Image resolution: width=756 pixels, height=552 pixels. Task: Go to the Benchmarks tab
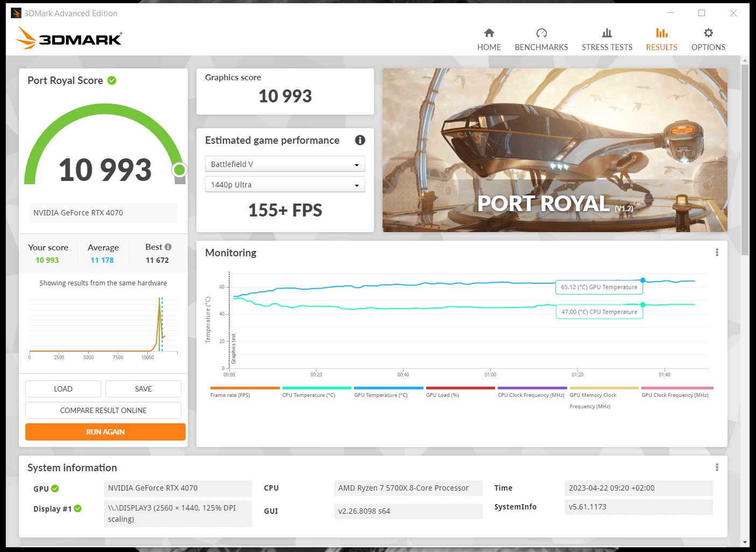click(x=541, y=40)
